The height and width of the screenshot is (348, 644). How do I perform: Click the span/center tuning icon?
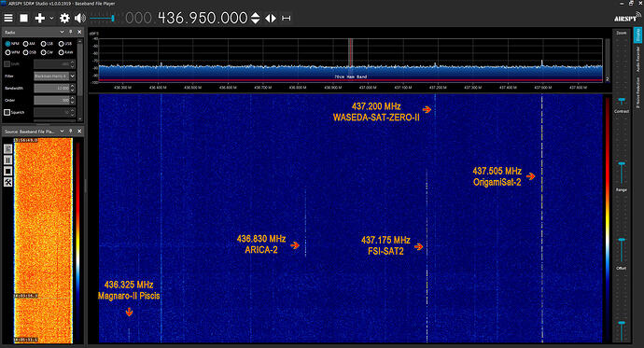pos(287,18)
